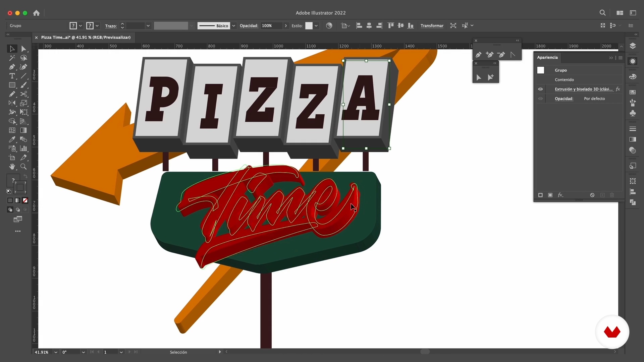Select the Eyedropper tool

(x=12, y=139)
